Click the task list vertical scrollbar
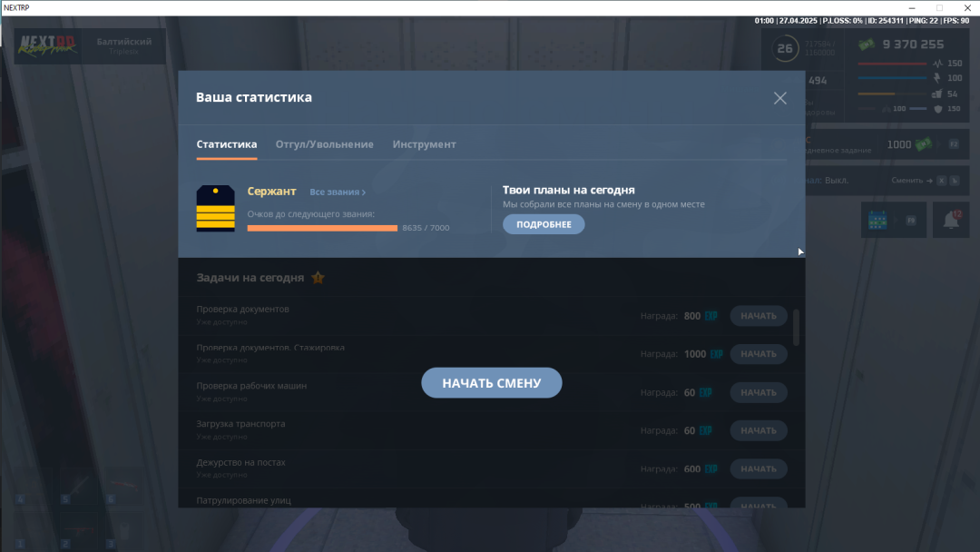Screen dimensions: 980x552 coord(797,327)
